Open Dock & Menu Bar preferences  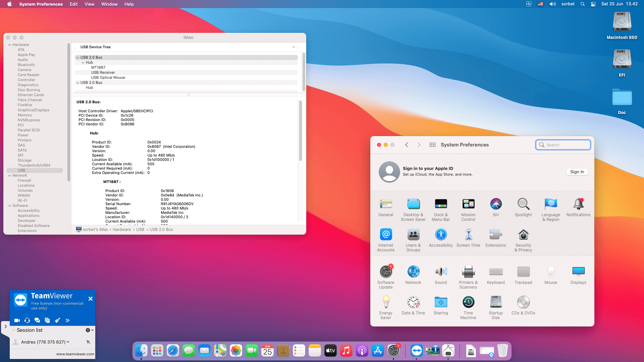click(x=441, y=210)
